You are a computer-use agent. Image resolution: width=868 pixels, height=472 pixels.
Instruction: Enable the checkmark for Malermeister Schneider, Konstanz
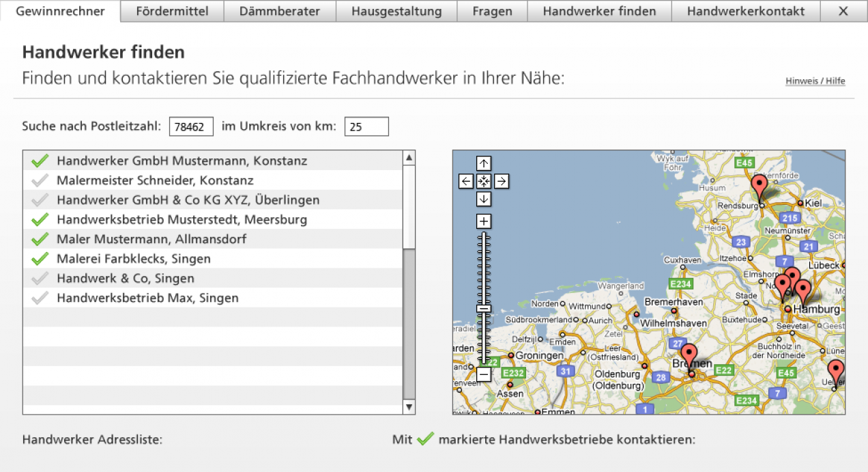tap(40, 180)
